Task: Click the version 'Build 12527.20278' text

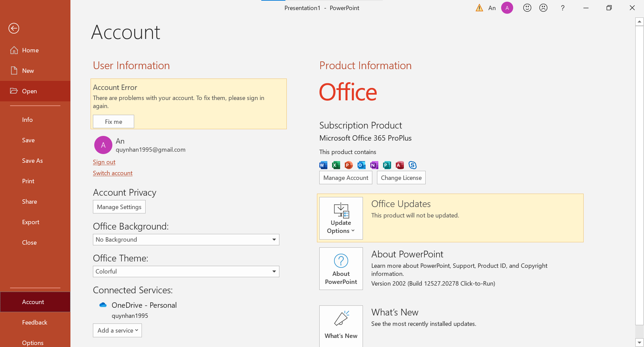Action: (433, 284)
